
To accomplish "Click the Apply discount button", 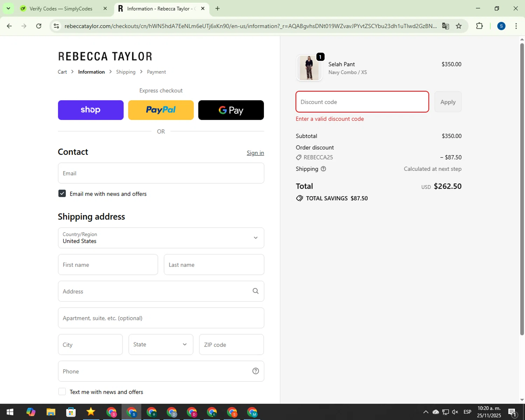I will tap(448, 102).
